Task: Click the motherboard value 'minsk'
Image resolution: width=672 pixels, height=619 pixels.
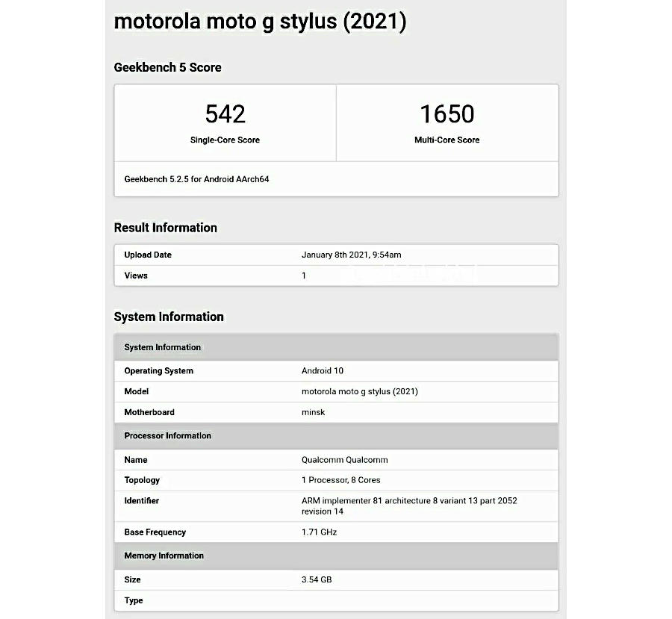Action: pos(313,412)
